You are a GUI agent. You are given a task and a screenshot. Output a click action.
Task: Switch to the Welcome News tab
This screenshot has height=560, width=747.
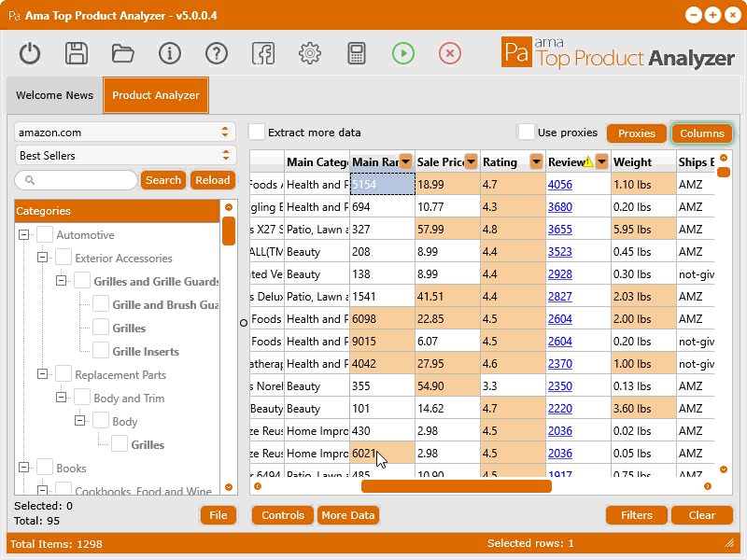[55, 95]
